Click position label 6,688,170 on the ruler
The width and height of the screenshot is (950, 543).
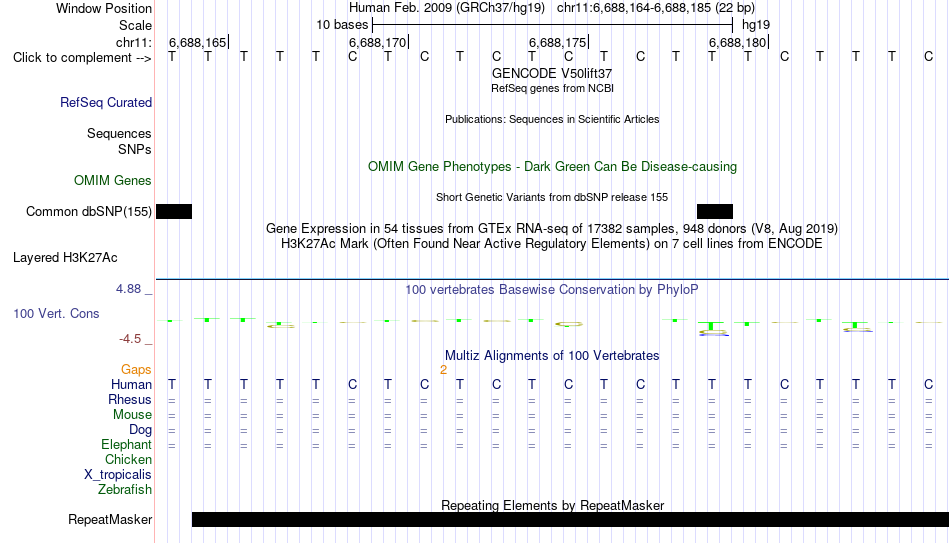pyautogui.click(x=377, y=42)
